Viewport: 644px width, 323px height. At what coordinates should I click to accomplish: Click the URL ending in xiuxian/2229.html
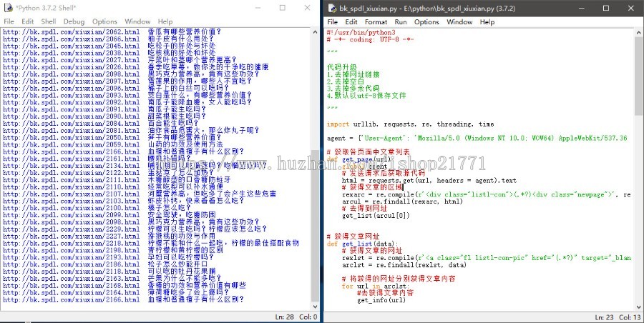pos(71,229)
